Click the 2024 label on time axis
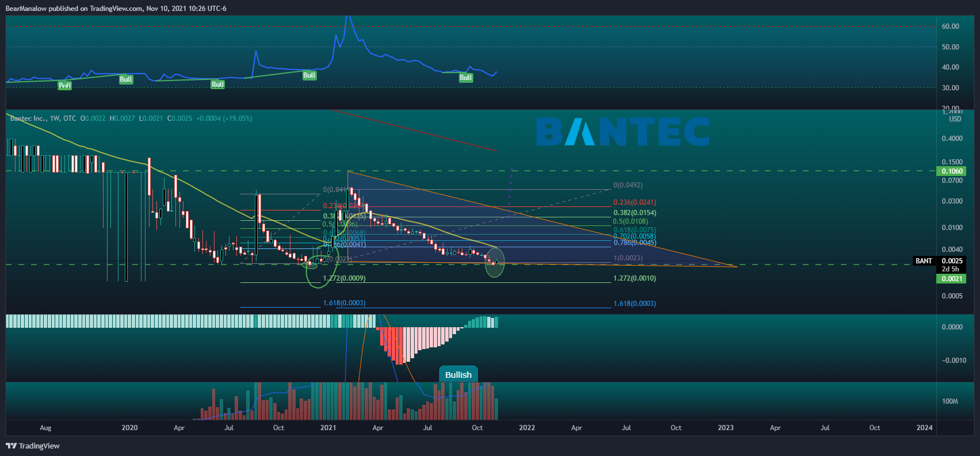 click(925, 428)
